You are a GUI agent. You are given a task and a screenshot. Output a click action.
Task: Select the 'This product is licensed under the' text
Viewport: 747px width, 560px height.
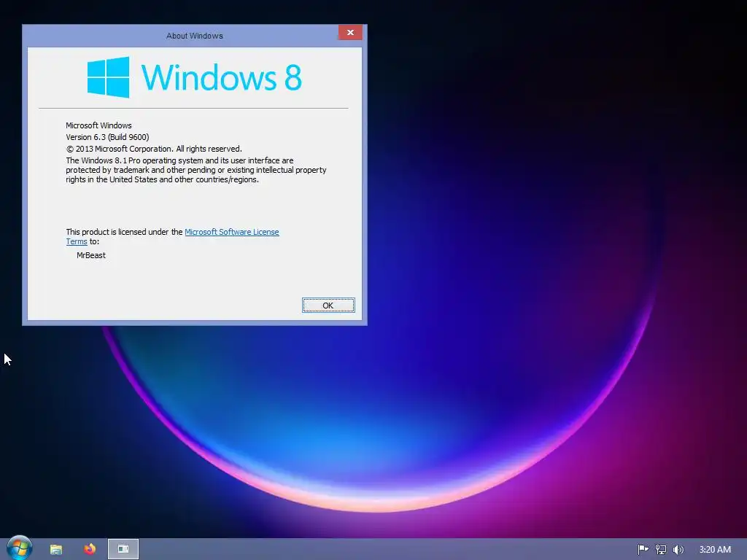point(124,232)
